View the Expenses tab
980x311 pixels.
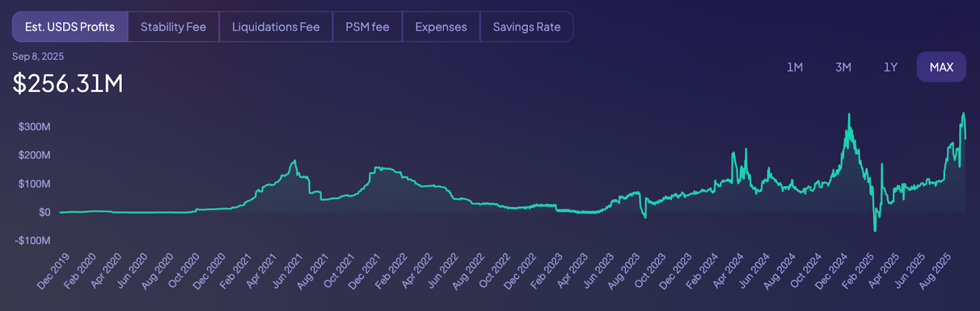coord(441,27)
